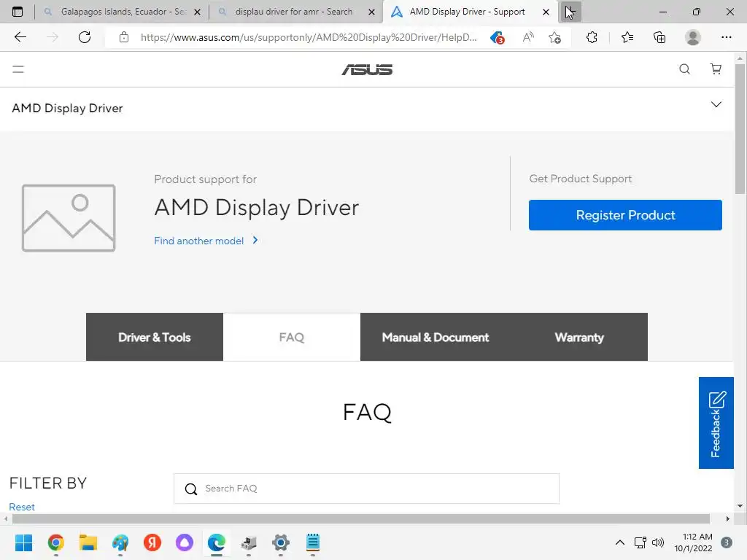Open the Favorites list
The height and width of the screenshot is (560, 747).
[627, 37]
